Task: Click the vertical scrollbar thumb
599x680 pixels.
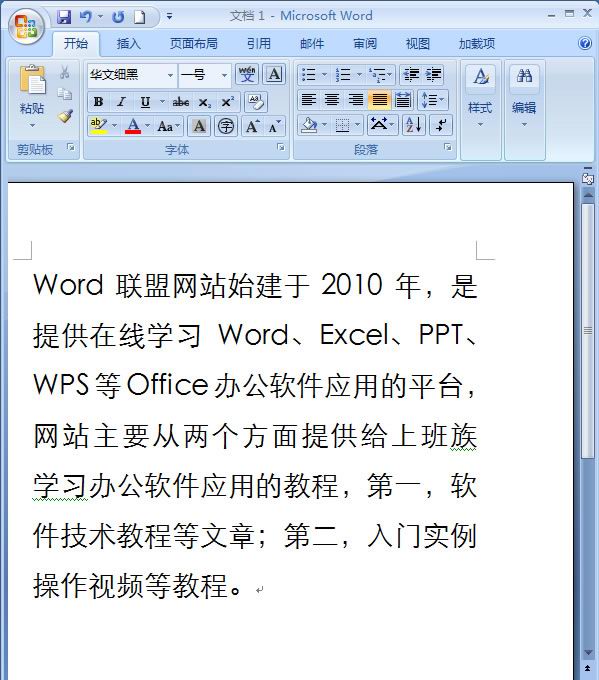Action: 588,330
